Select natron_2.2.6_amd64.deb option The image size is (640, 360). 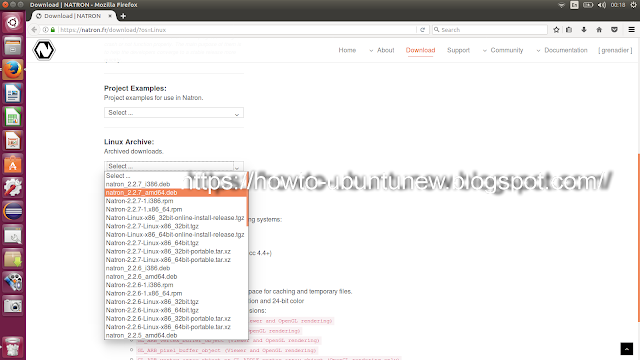[176, 277]
